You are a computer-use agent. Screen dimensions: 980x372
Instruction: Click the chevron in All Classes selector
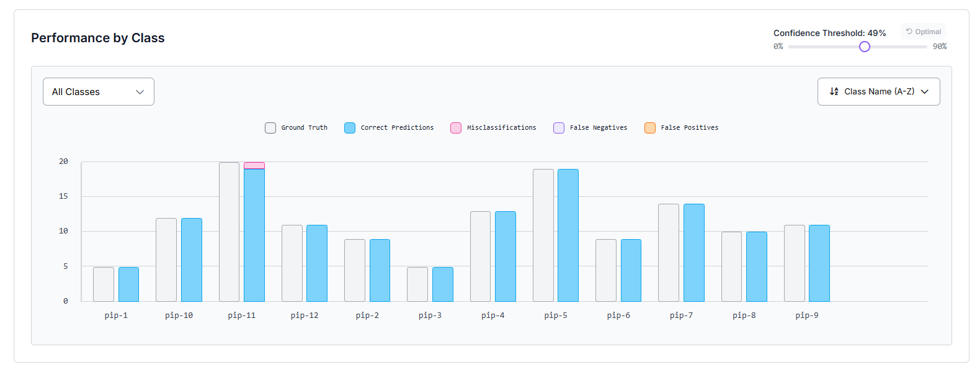tap(140, 92)
